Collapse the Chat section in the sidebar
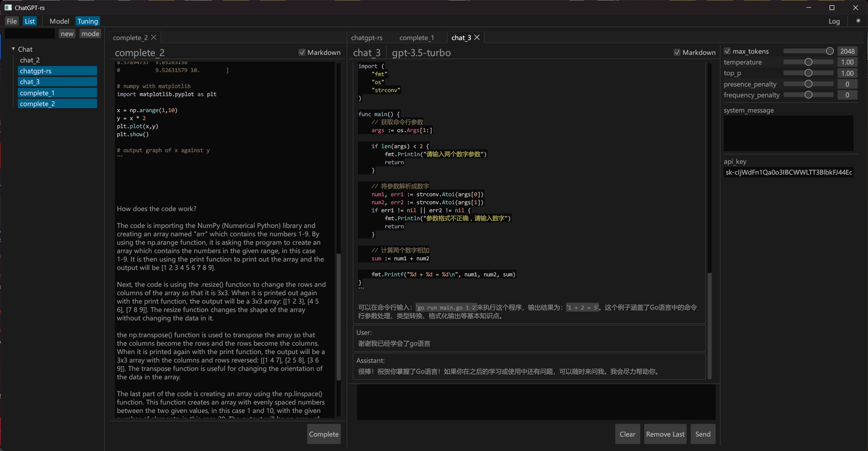The width and height of the screenshot is (868, 451). 14,49
